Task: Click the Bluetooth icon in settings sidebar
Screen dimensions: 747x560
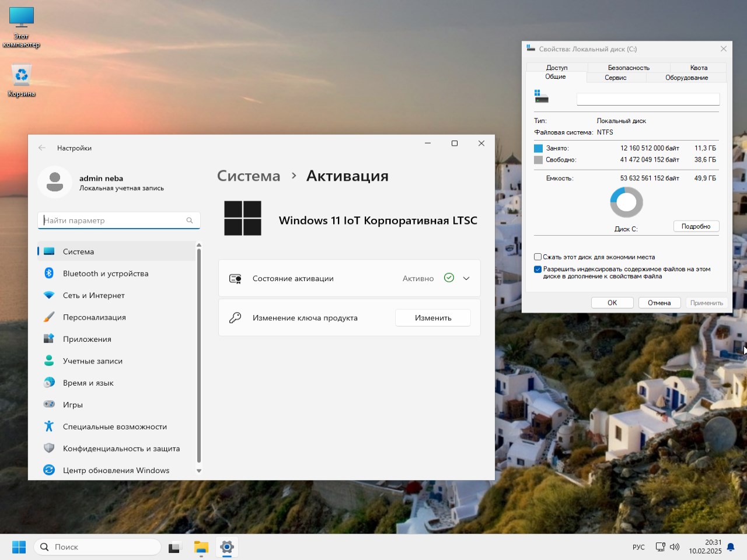Action: (x=49, y=273)
